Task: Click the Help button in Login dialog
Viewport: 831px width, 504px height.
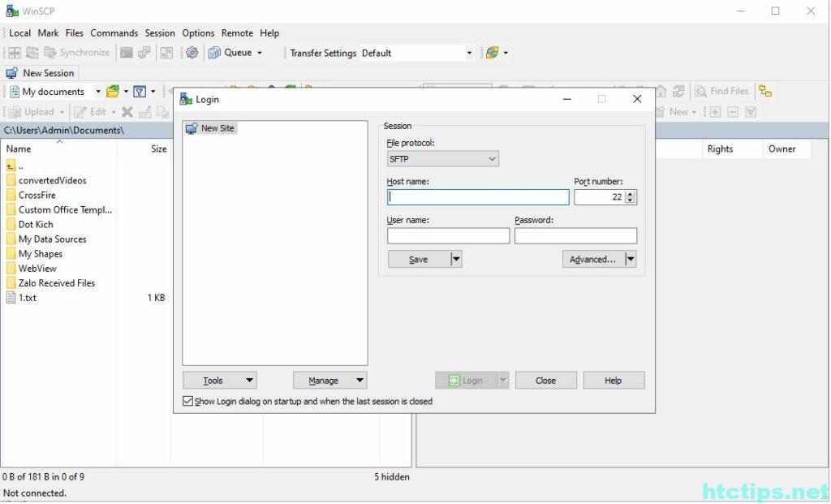Action: 614,380
